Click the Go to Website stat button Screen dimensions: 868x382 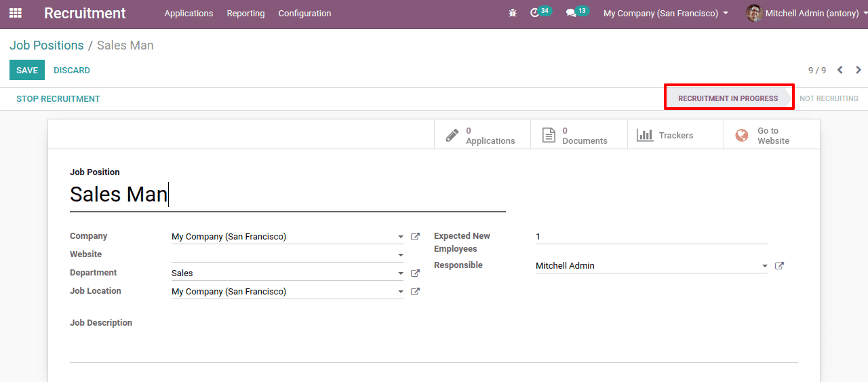click(772, 136)
